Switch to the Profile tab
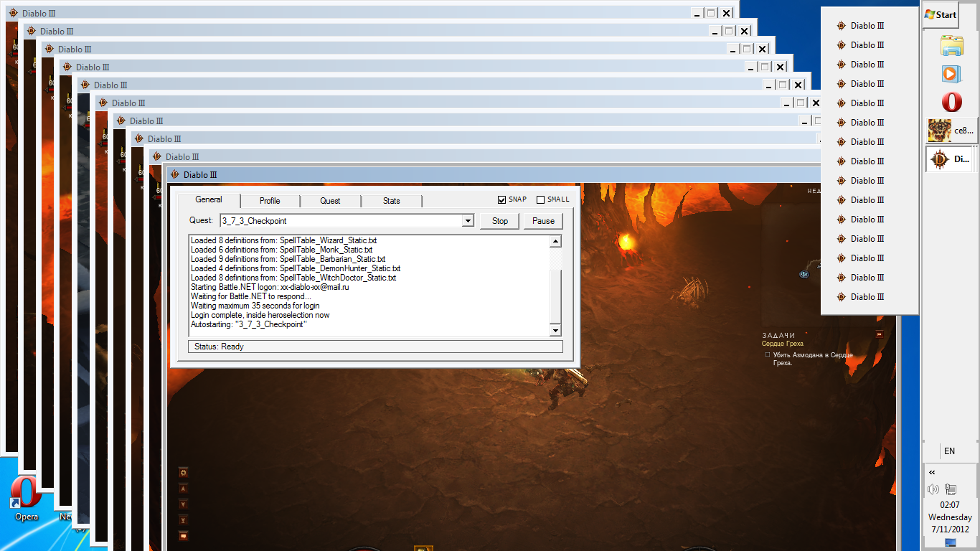 [x=270, y=201]
